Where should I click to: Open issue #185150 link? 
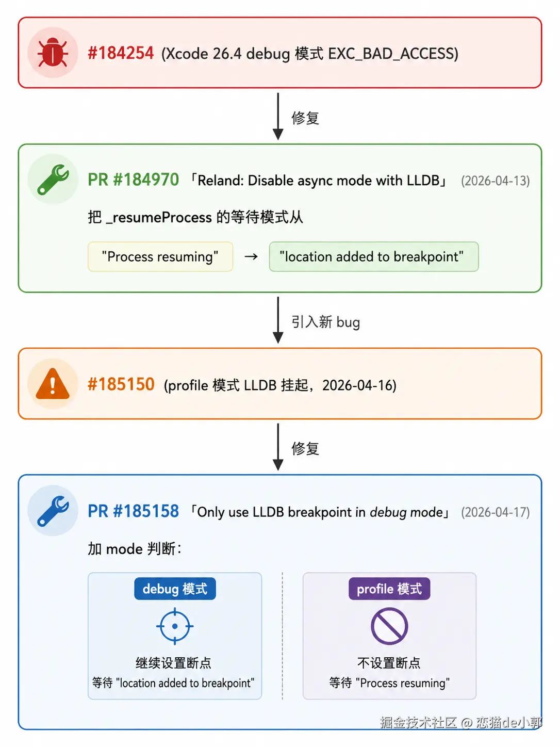(121, 384)
